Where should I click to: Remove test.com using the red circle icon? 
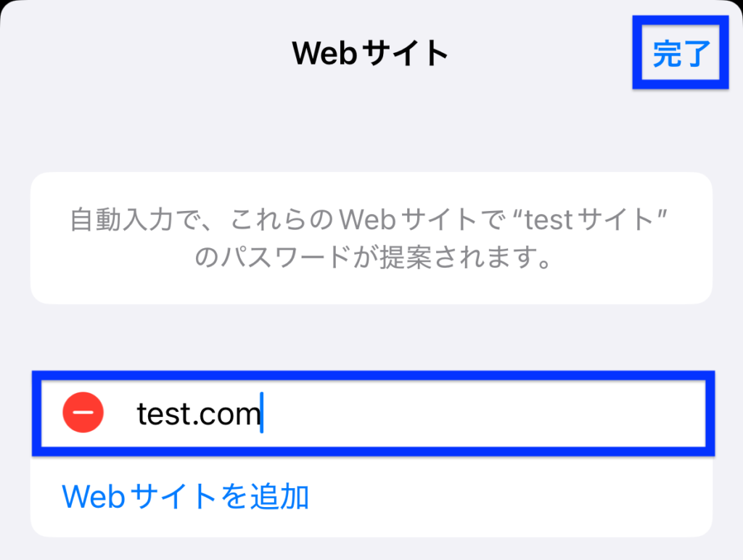(83, 412)
